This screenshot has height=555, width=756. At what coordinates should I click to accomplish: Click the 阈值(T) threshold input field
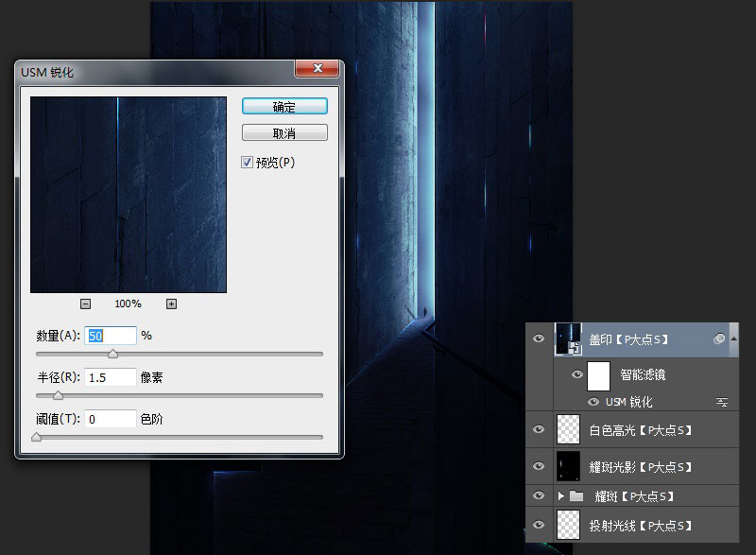point(111,419)
